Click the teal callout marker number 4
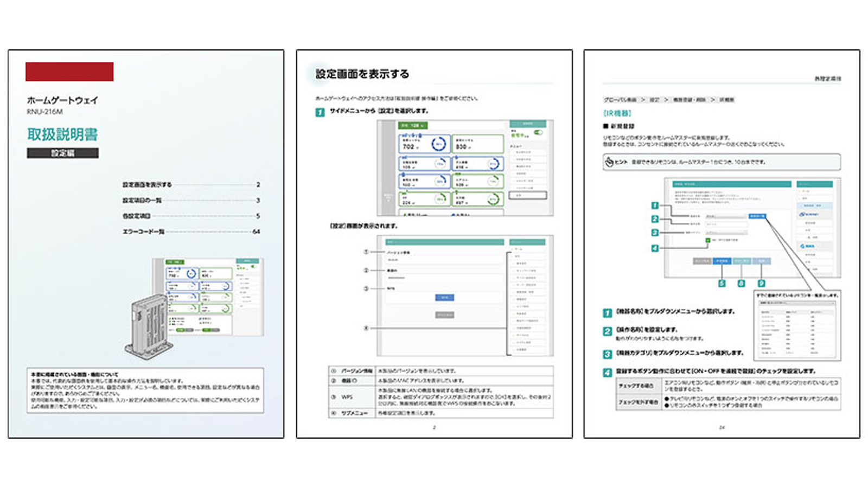This screenshot has height=488, width=868. (x=655, y=248)
